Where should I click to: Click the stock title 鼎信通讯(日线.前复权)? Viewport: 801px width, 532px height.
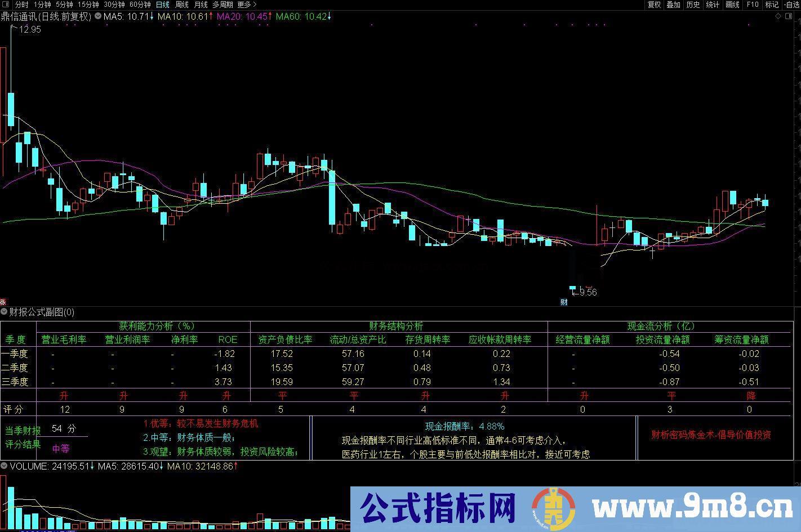[x=46, y=16]
